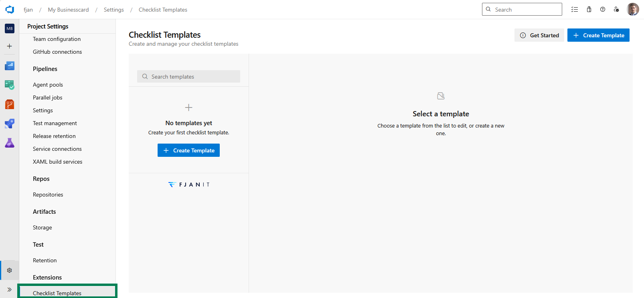Open the Marketplace shopping bag icon
644x298 pixels.
(589, 10)
